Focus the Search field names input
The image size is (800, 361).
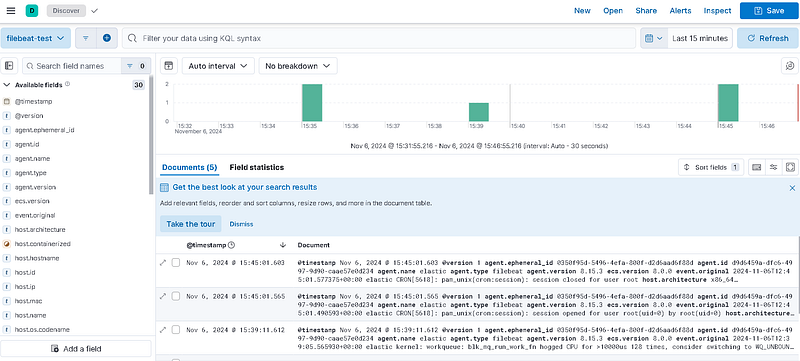(72, 66)
